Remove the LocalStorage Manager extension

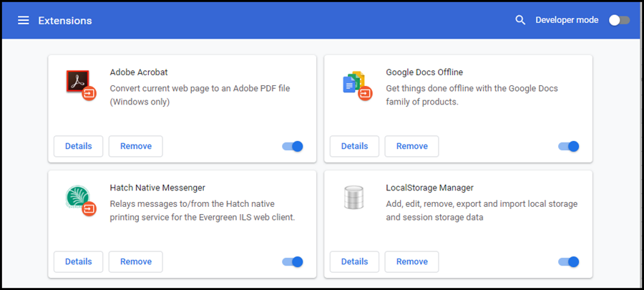click(x=411, y=261)
